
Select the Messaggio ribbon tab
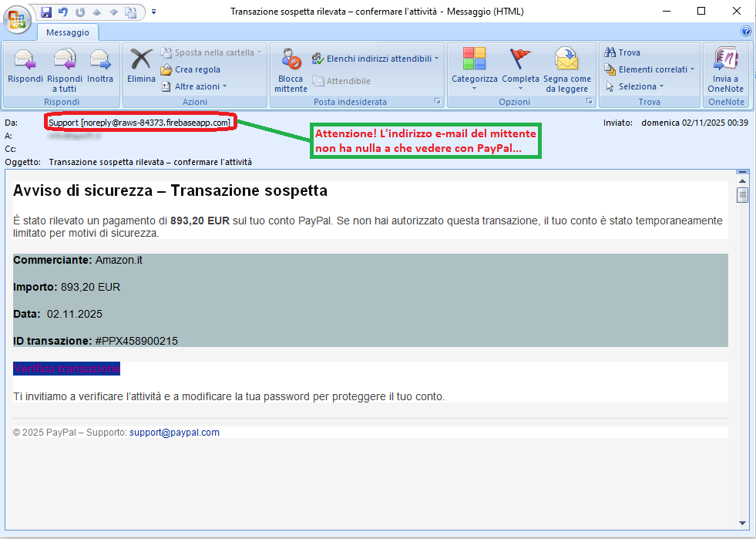pyautogui.click(x=68, y=32)
